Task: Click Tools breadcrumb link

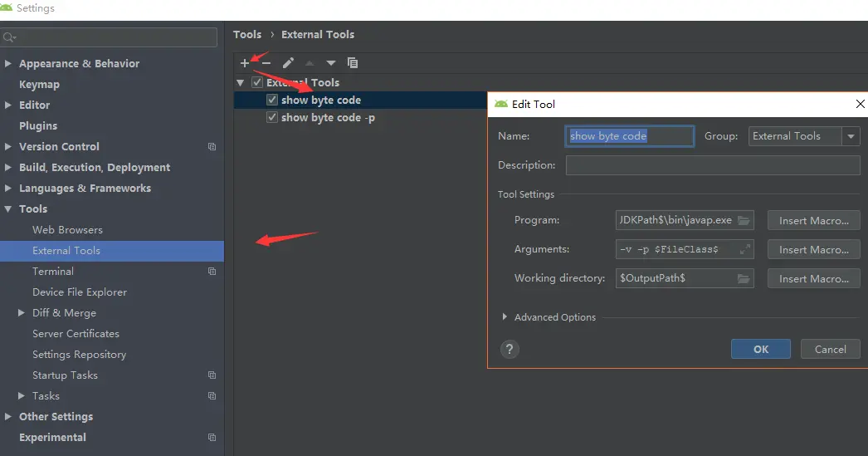Action: (247, 34)
